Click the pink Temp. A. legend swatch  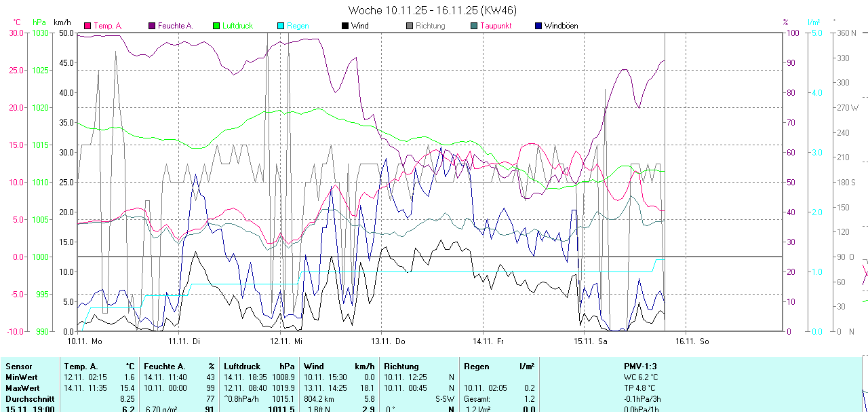coord(87,26)
